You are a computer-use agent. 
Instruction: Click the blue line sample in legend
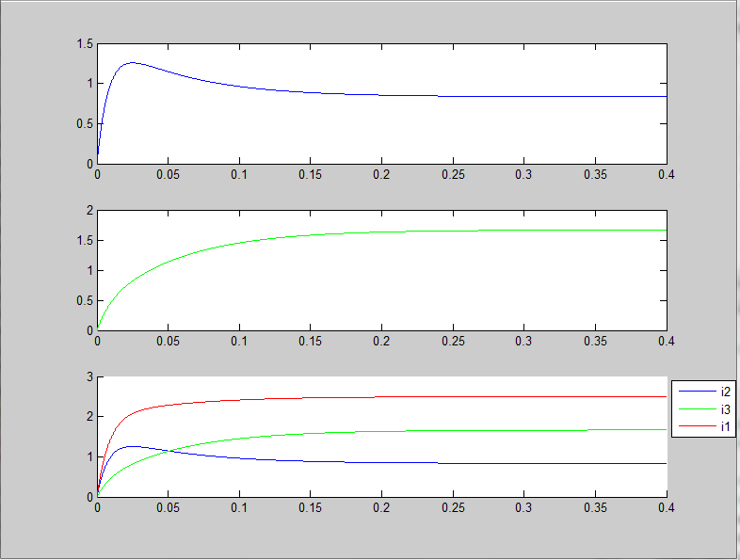(695, 391)
